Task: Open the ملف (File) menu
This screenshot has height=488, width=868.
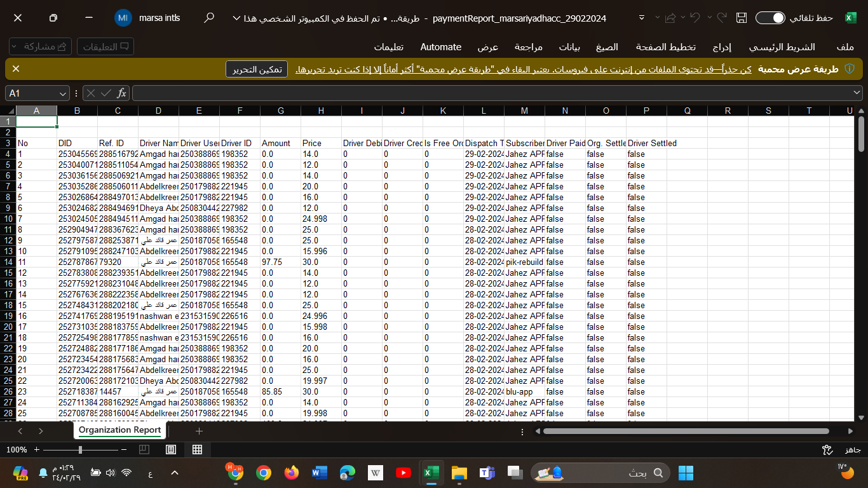Action: tap(844, 47)
